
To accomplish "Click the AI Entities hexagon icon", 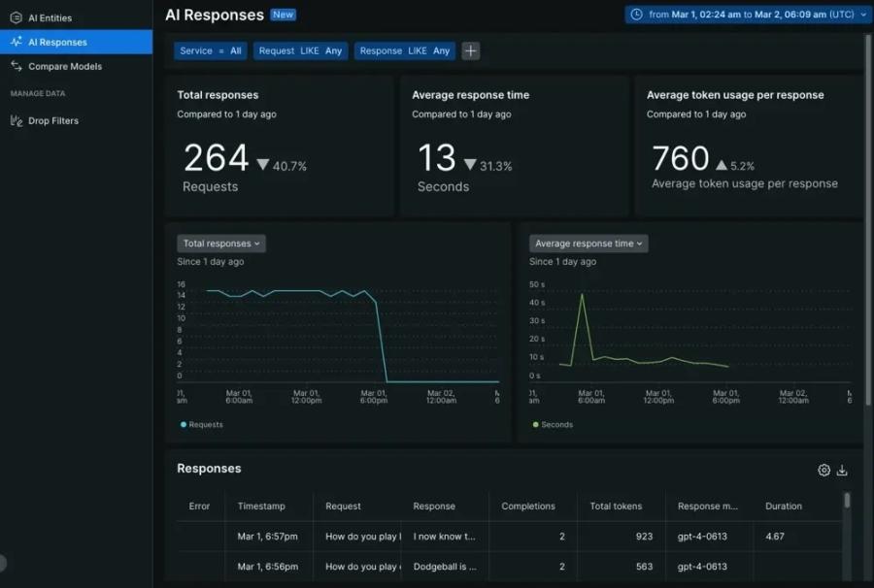I will (x=17, y=17).
